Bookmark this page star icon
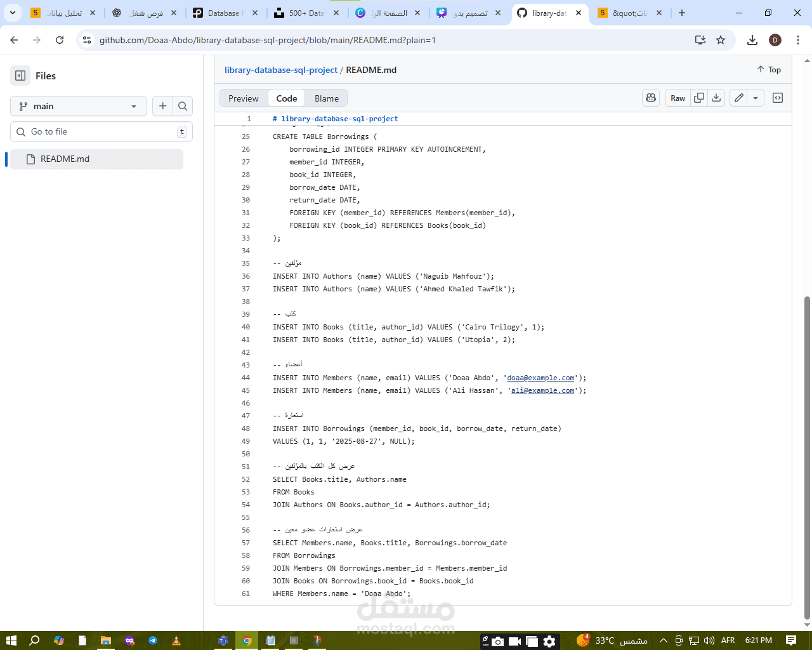The width and height of the screenshot is (812, 650). point(721,40)
